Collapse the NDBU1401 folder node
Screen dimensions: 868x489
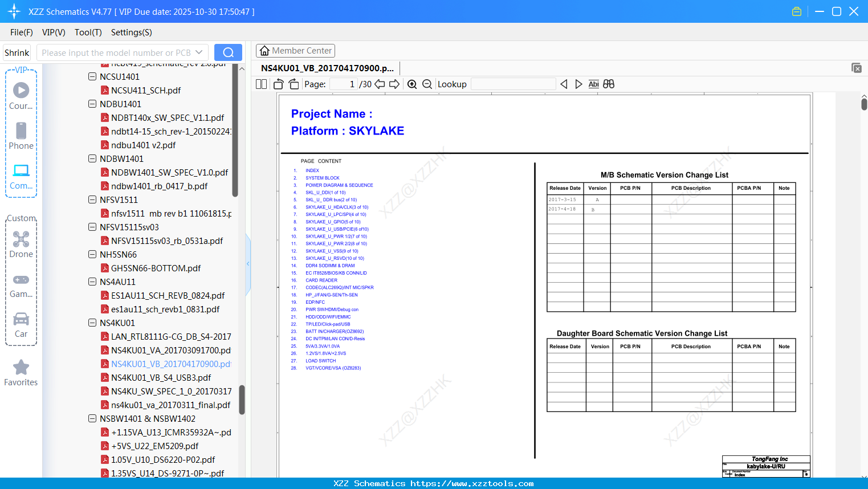coord(92,104)
